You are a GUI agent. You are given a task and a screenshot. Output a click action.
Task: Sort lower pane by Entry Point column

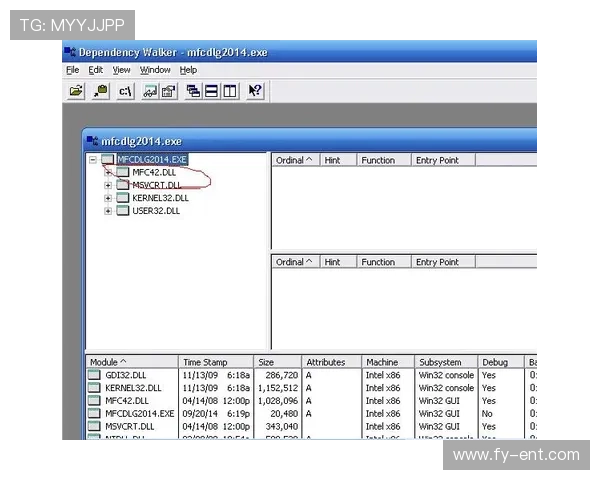443,262
